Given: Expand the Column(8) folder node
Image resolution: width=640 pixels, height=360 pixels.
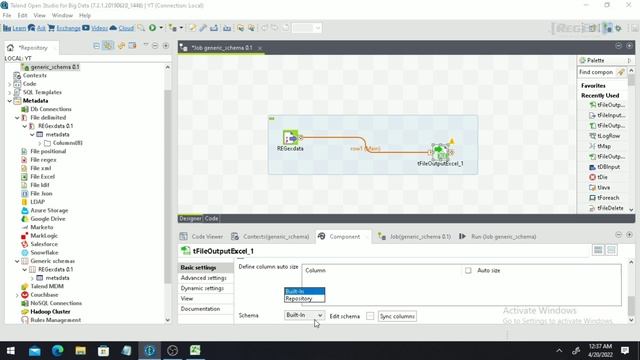Looking at the screenshot, I should 40,143.
